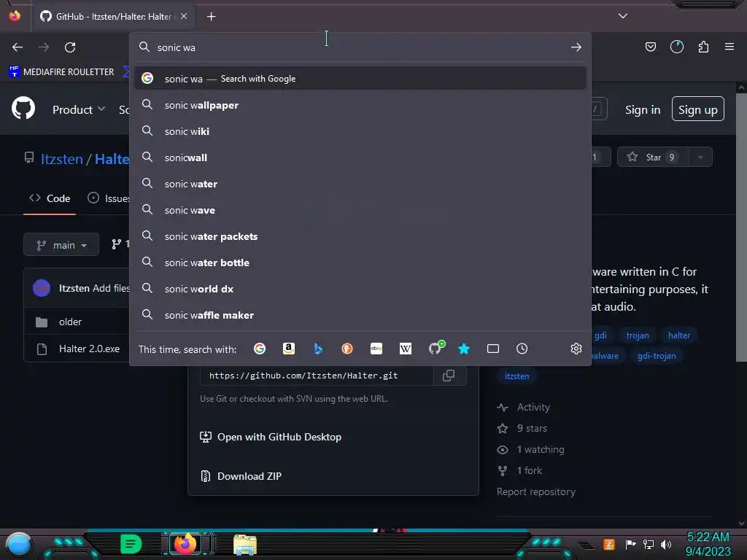Open the Start orb on the taskbar
The height and width of the screenshot is (560, 747).
pyautogui.click(x=18, y=544)
